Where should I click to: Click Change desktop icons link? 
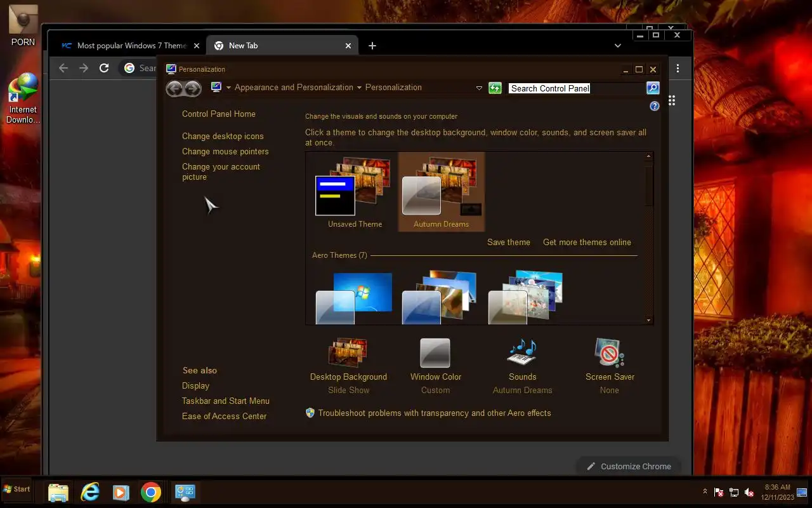pyautogui.click(x=223, y=136)
